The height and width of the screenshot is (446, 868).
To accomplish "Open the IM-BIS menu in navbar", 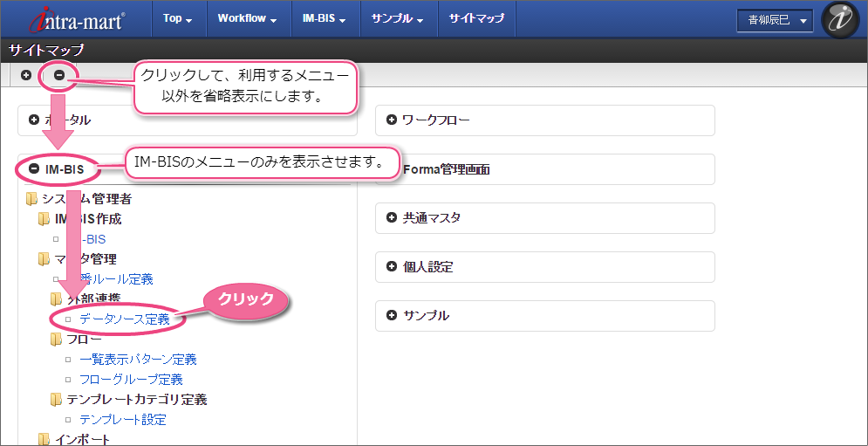I will (325, 18).
